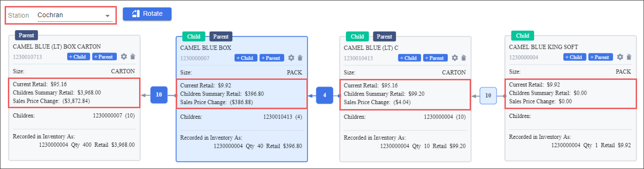Screen dimensions: 644x169
Task: Select the CAMEL BLUE BOX card title
Action: tap(205, 48)
